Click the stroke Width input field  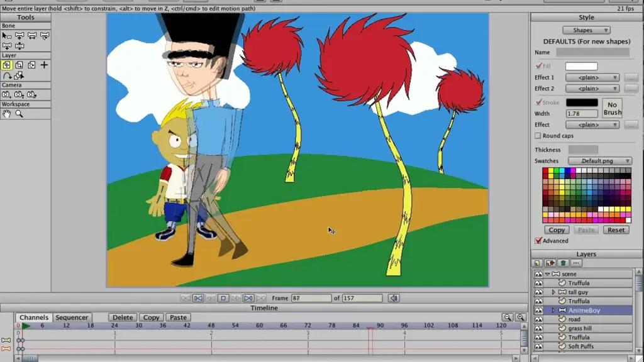coord(582,114)
